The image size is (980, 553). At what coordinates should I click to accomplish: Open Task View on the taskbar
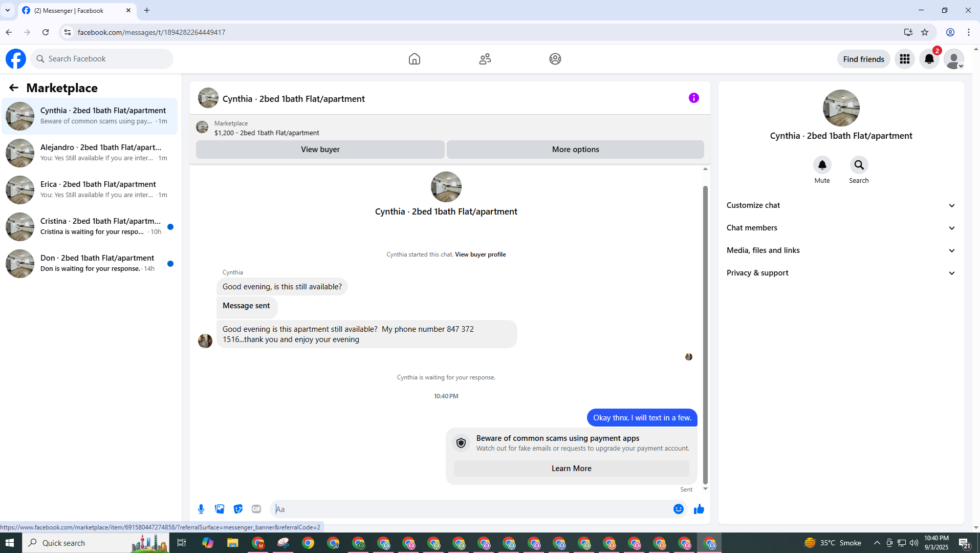(x=182, y=543)
